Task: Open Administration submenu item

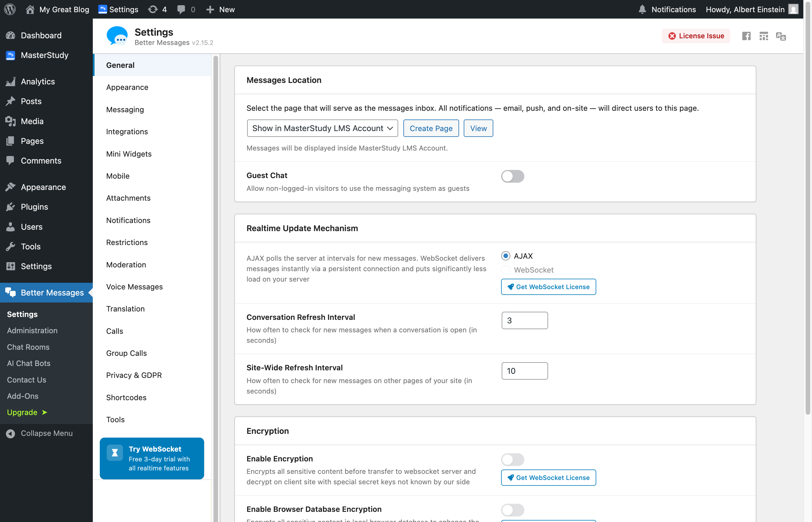Action: pyautogui.click(x=32, y=331)
